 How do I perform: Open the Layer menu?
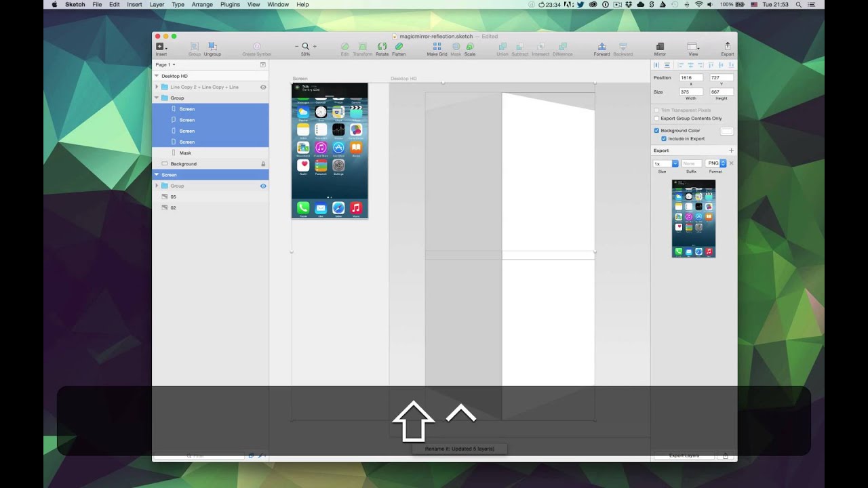(x=157, y=4)
